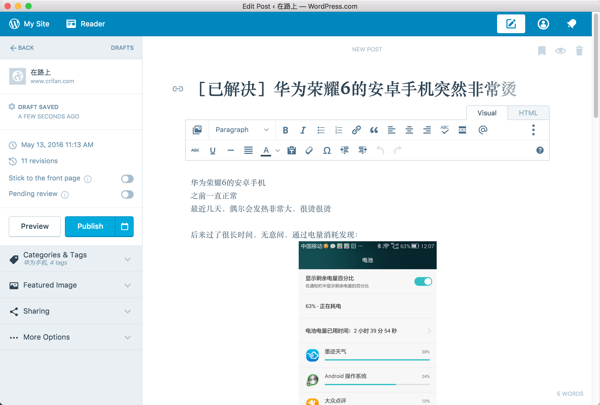Toggle italic formatting
This screenshot has height=405, width=600.
click(303, 130)
